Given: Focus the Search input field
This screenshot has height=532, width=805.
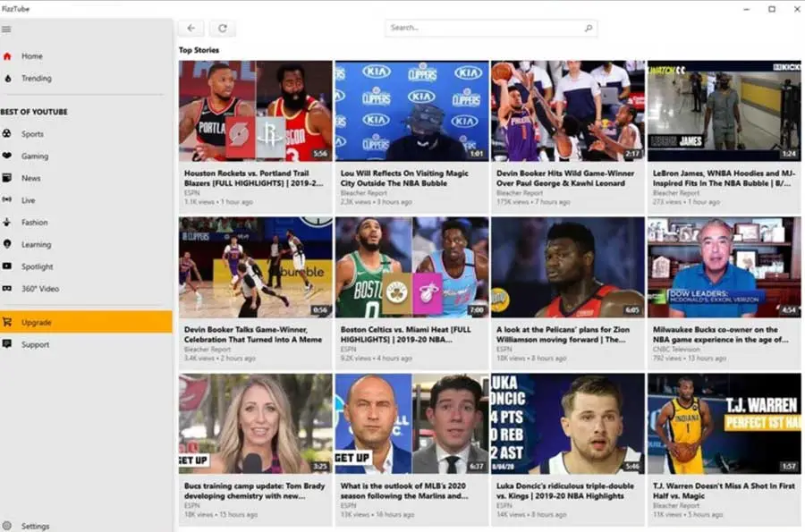Looking at the screenshot, I should tap(491, 28).
